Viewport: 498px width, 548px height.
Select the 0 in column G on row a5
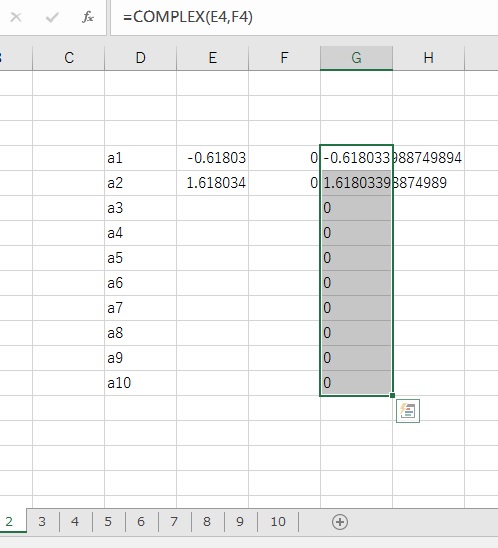[356, 258]
